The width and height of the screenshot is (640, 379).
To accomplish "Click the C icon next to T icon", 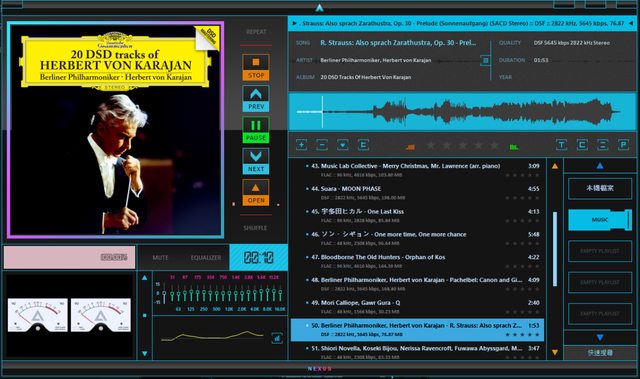I will pos(582,144).
